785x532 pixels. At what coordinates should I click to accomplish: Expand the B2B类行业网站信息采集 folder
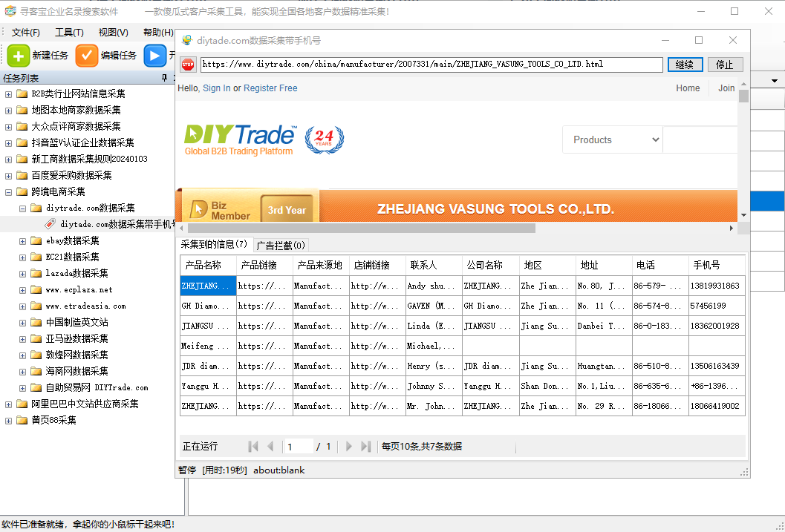click(8, 94)
